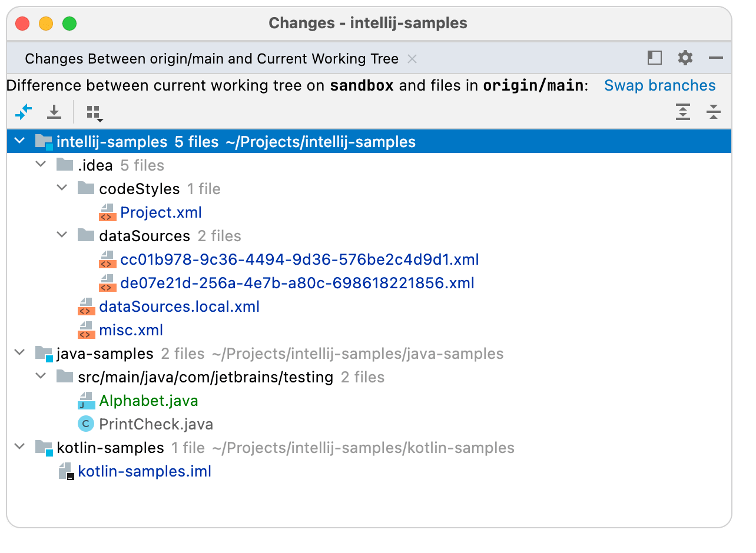Collapse the .idea folder node
756x553 pixels.
[41, 165]
